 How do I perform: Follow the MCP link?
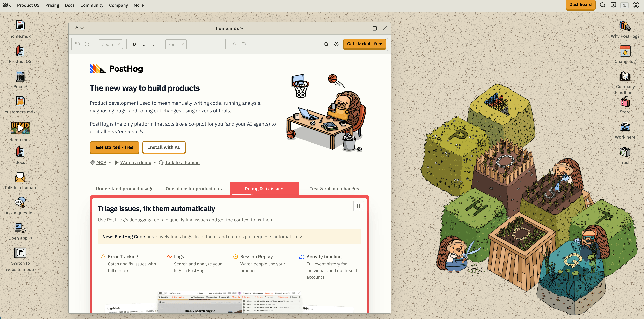[x=101, y=162]
